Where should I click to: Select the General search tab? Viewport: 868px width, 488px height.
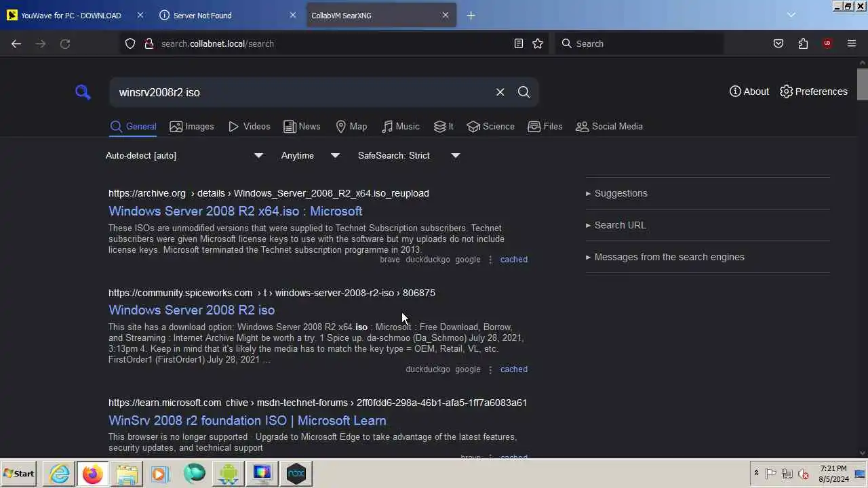click(x=134, y=127)
